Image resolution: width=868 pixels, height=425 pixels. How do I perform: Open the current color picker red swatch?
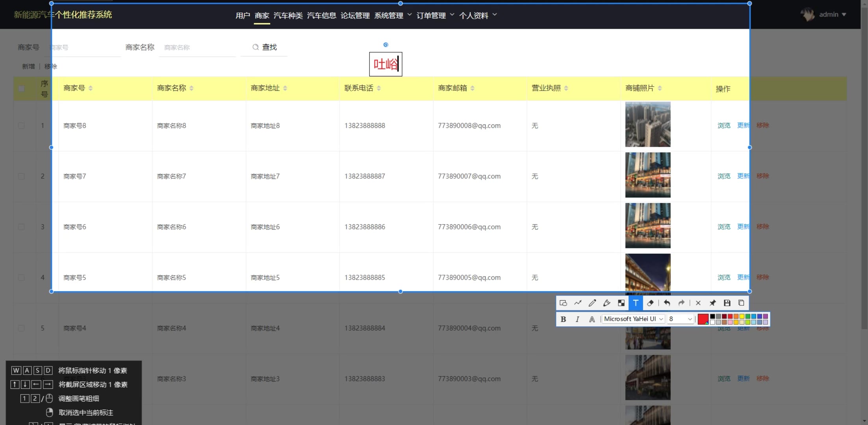(x=703, y=319)
